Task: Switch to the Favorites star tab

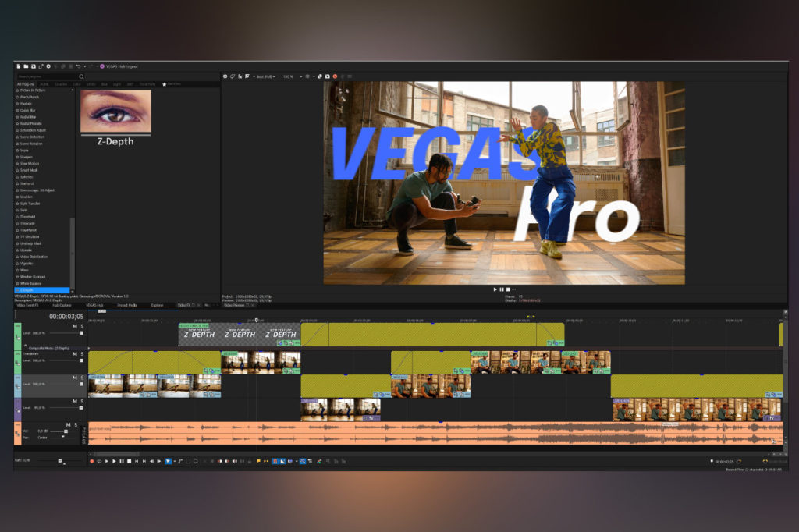Action: (x=171, y=84)
